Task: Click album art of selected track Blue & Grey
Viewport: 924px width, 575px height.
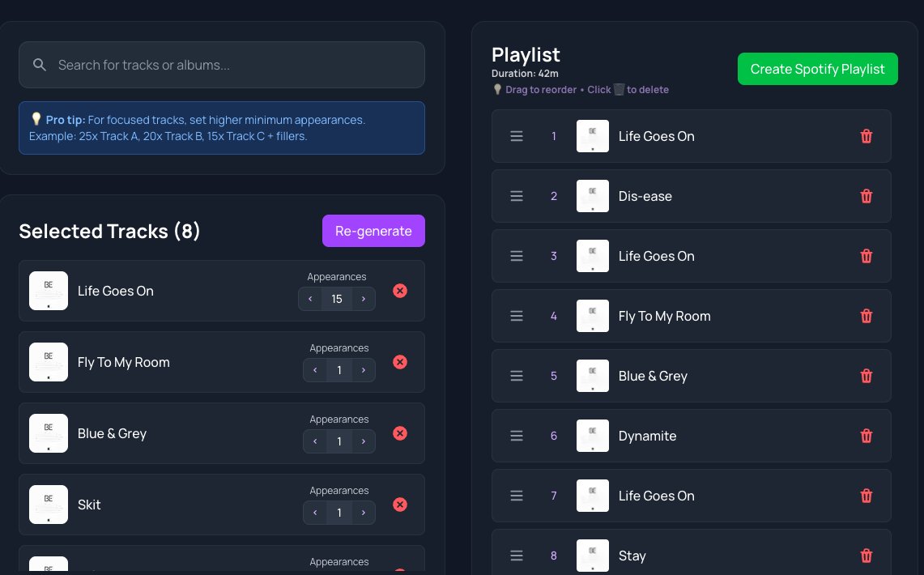Action: click(x=49, y=433)
